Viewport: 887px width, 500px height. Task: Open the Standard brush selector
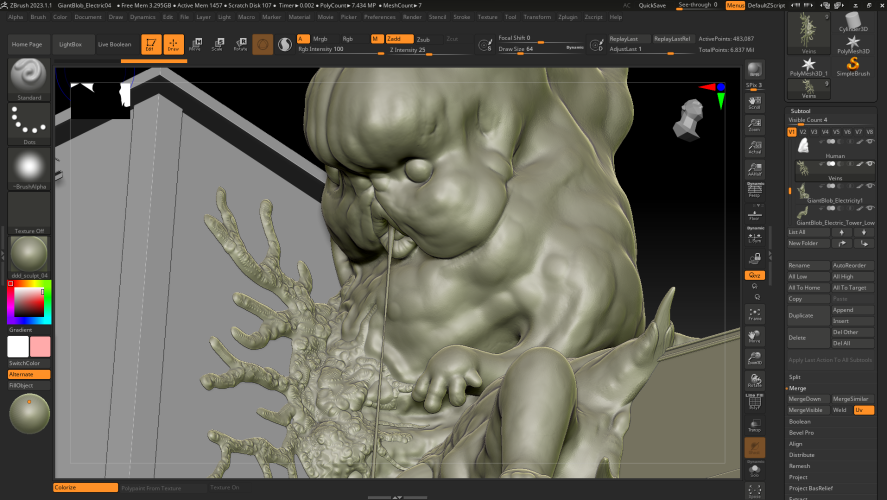[x=29, y=79]
